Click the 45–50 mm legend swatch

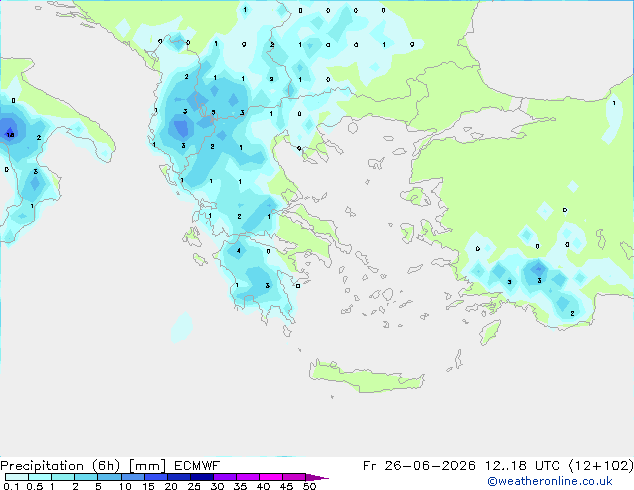click(294, 477)
